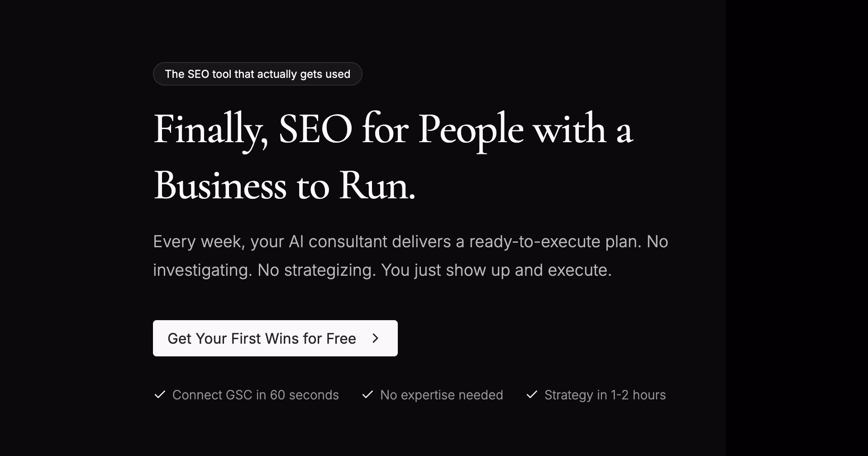This screenshot has height=456, width=868.
Task: Click the "Connect GSC in 60 seconds" text
Action: [255, 395]
